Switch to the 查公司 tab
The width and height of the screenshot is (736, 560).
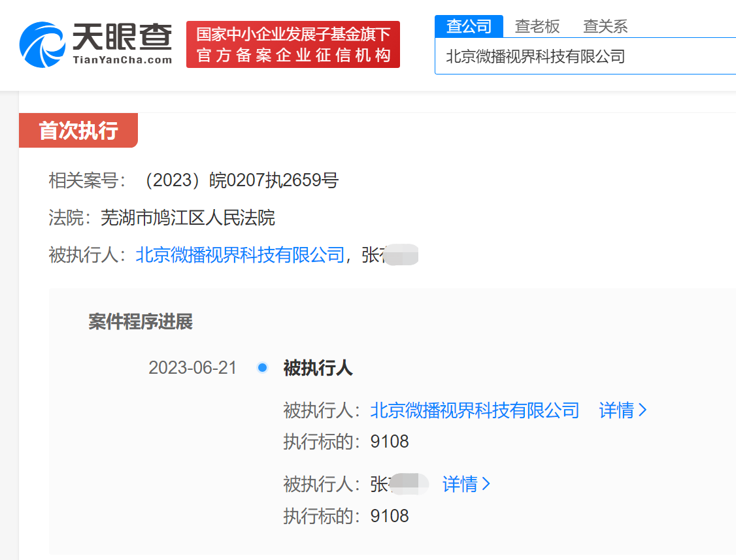click(x=469, y=26)
